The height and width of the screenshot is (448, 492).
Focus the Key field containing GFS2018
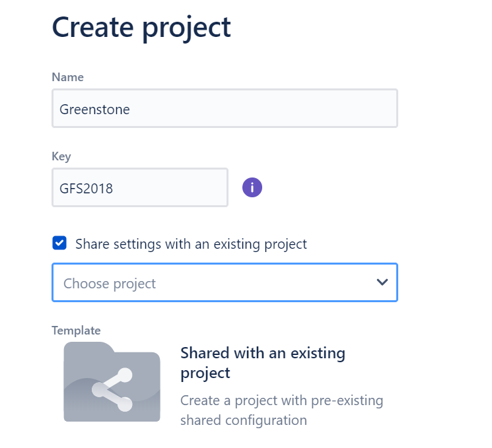tap(140, 187)
